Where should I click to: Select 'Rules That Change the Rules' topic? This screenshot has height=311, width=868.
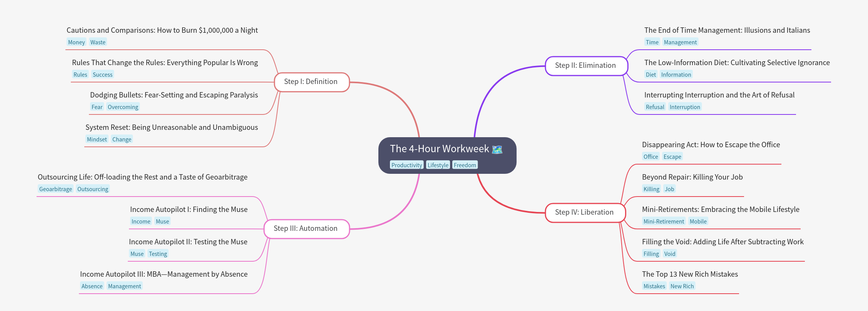[x=165, y=62]
